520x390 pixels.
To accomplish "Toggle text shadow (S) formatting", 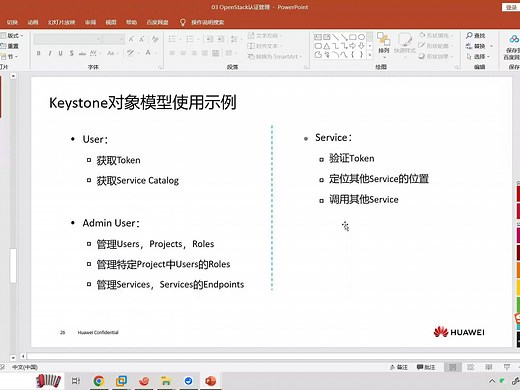I will [71, 53].
